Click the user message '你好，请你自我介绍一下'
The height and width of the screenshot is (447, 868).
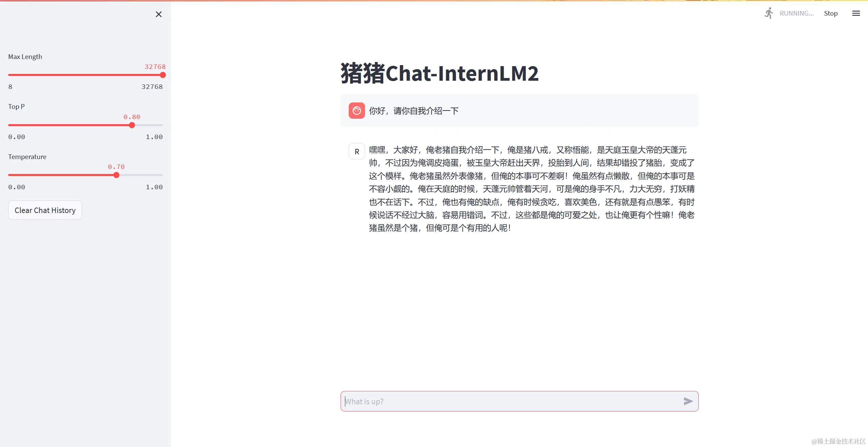pyautogui.click(x=413, y=111)
